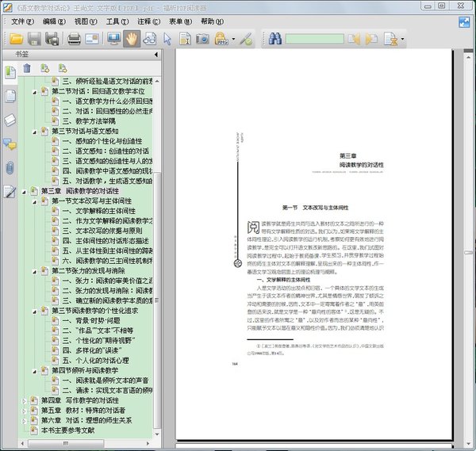Click the Print icon in toolbar
Image resolution: width=476 pixels, height=451 pixels.
point(73,38)
